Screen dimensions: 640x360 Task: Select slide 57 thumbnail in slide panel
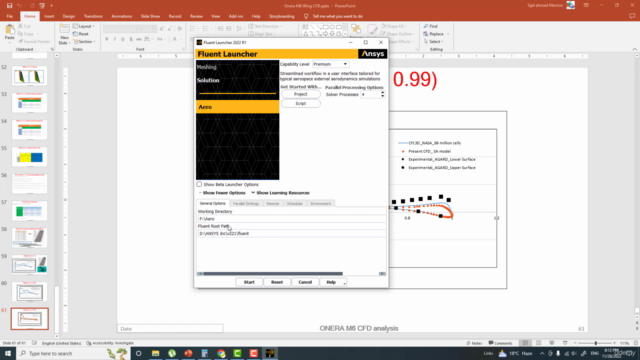coord(29,211)
